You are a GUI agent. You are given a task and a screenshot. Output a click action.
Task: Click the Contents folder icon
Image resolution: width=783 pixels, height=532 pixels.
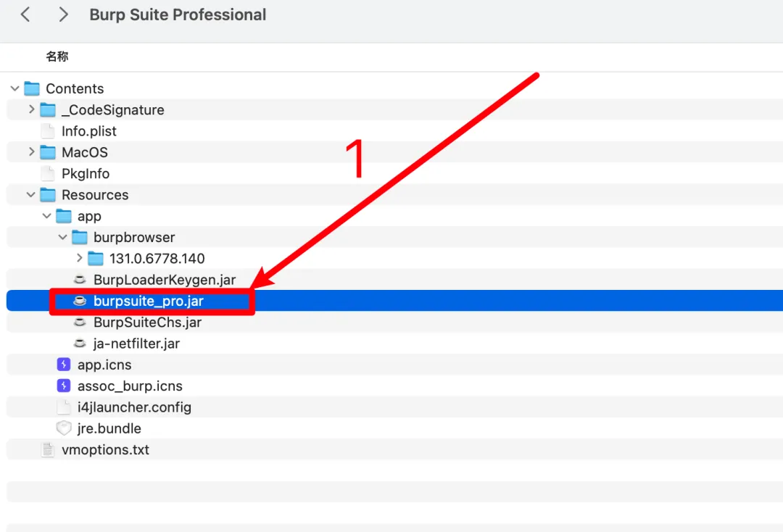(x=32, y=89)
